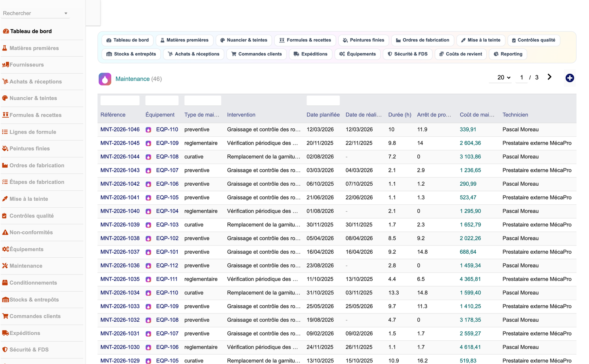Click the Fournisseurs sidebar icon
Screen dimensions: 589x364
[5, 65]
